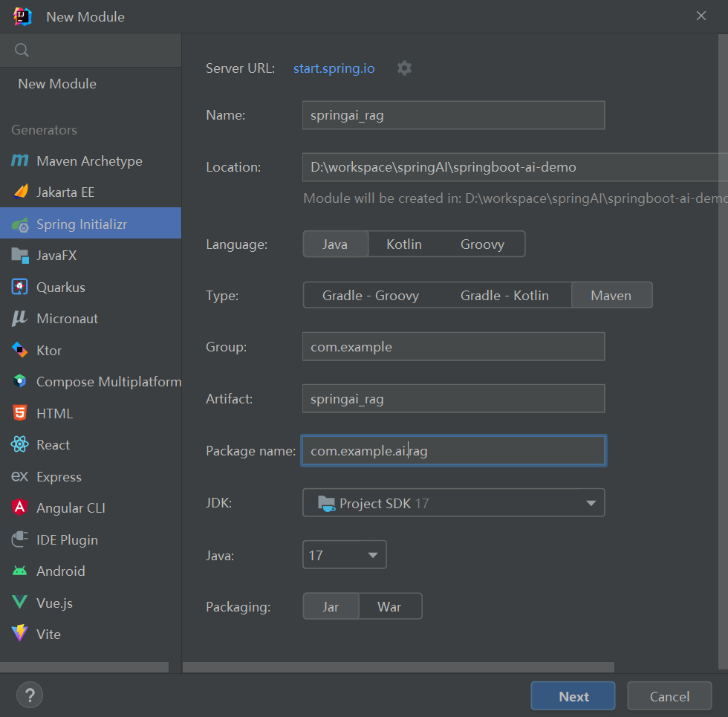Open Server URL settings gear
The height and width of the screenshot is (717, 728).
point(404,68)
